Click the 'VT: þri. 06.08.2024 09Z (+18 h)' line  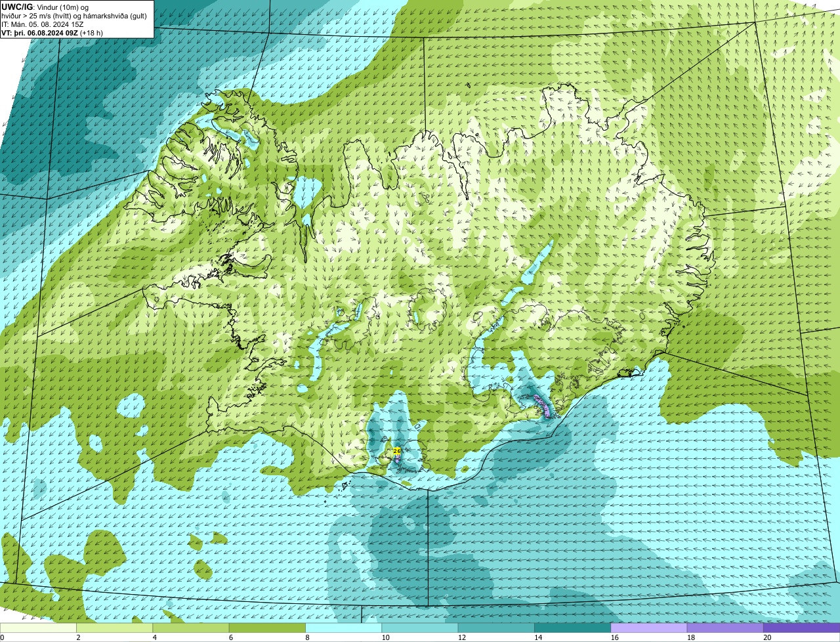pos(52,33)
